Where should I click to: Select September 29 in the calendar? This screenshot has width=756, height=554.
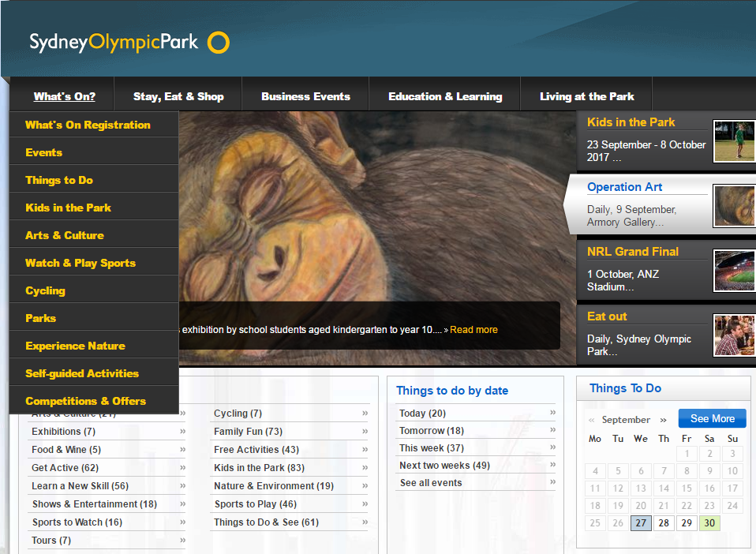tap(687, 523)
